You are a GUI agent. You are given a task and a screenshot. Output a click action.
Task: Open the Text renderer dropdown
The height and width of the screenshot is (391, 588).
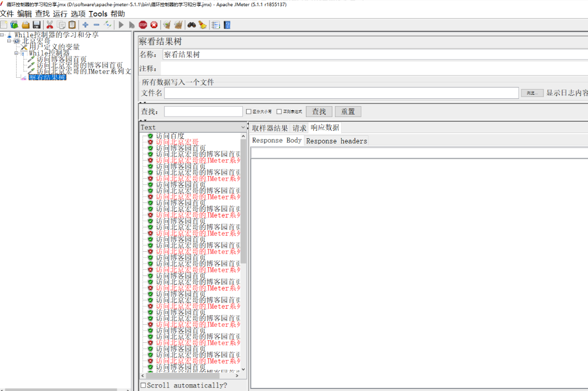(193, 127)
